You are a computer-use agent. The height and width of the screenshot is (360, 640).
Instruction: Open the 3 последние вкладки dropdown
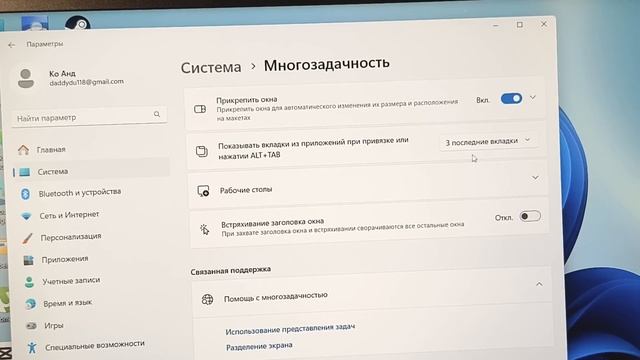click(489, 142)
